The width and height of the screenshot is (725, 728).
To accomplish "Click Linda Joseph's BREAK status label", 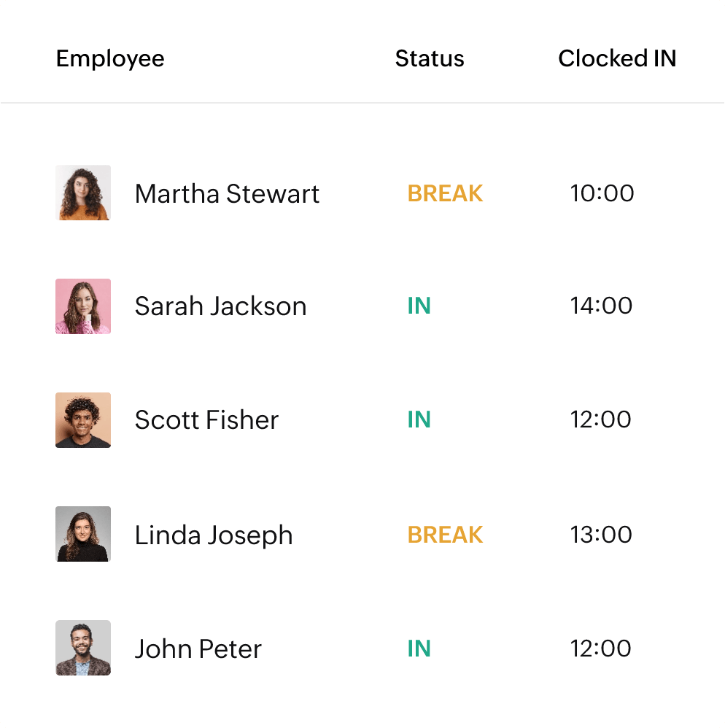I will click(x=445, y=535).
